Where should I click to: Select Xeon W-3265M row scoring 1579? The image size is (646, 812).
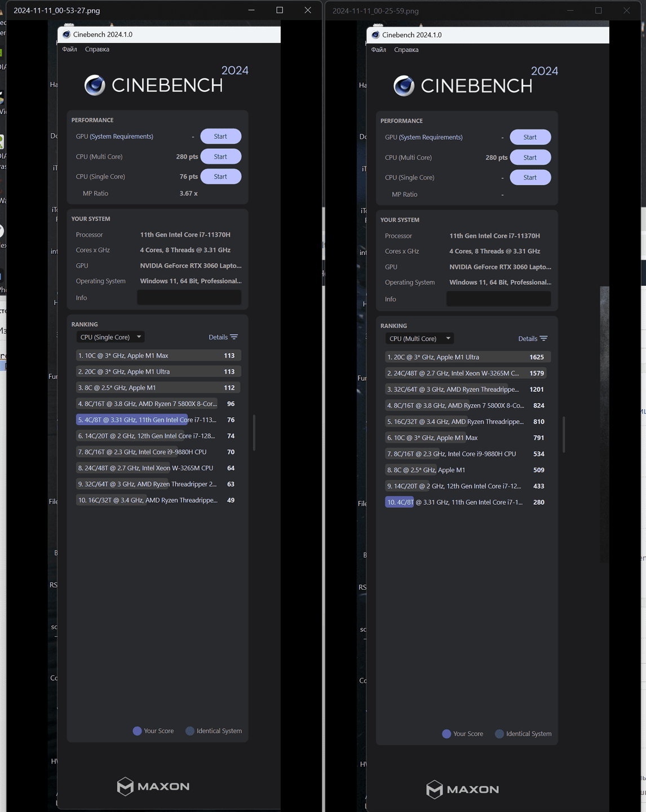pos(468,373)
